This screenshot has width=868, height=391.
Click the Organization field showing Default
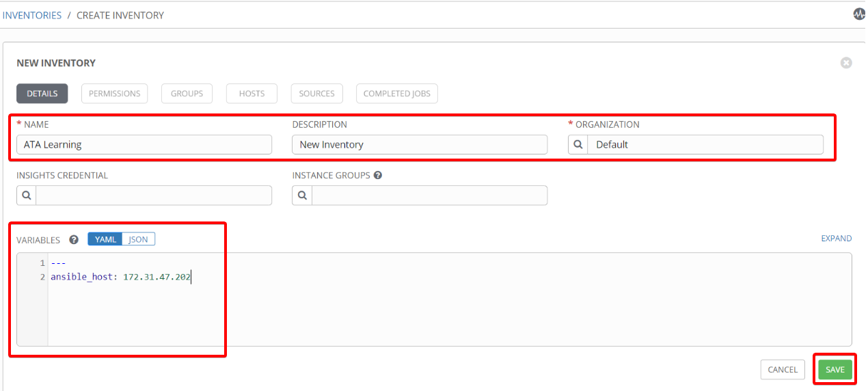705,144
